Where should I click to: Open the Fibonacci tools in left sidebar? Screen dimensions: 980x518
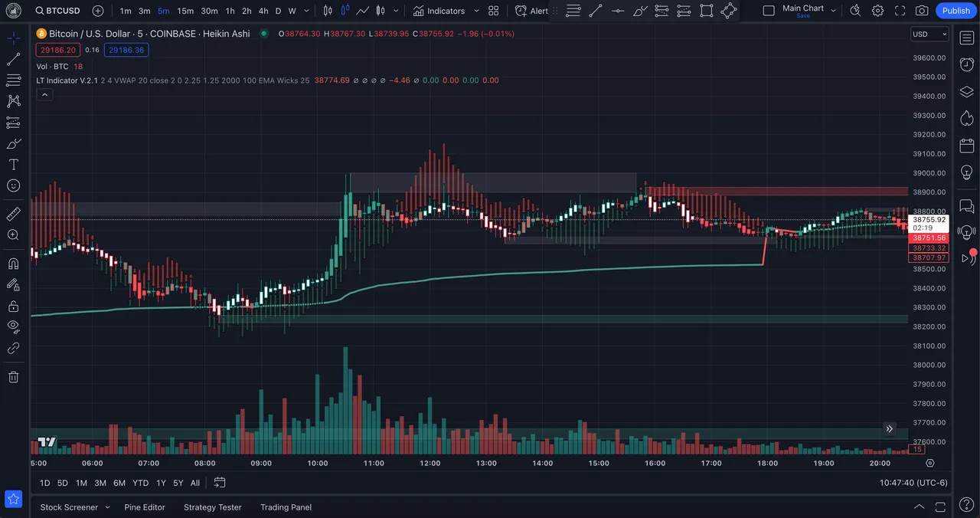[14, 80]
